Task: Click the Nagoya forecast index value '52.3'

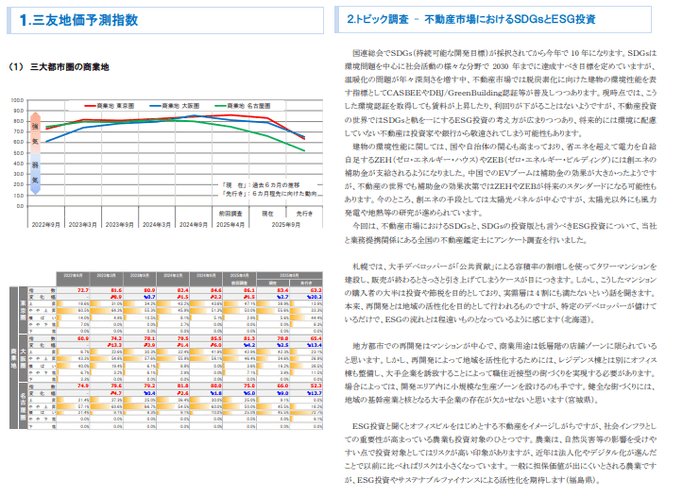Action: (x=316, y=386)
